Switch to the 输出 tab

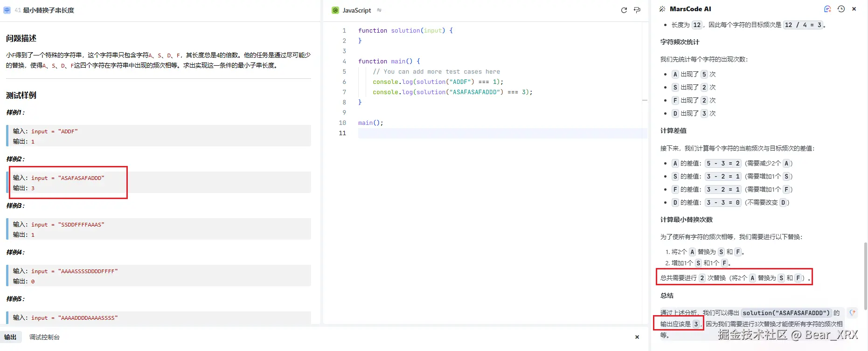pyautogui.click(x=10, y=337)
